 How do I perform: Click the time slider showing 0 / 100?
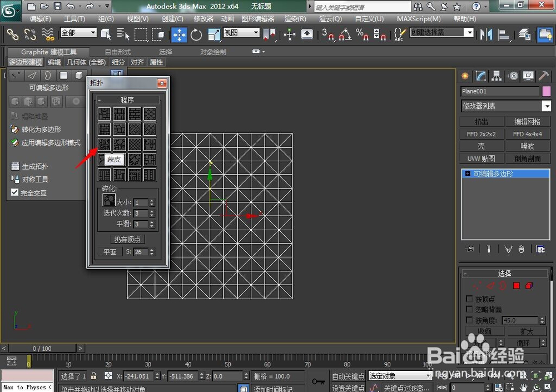pos(42,349)
